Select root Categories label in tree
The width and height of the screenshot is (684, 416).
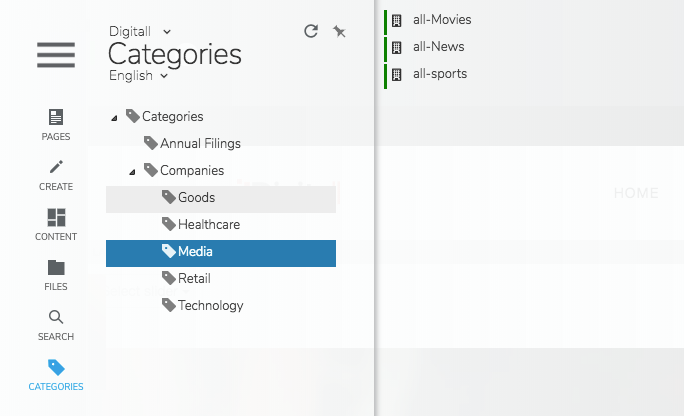[x=173, y=116]
